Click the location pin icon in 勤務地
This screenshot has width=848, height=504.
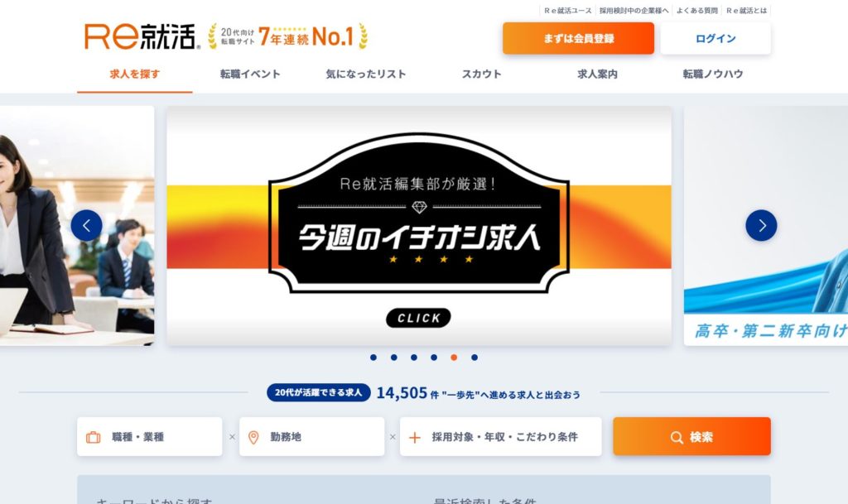click(253, 437)
